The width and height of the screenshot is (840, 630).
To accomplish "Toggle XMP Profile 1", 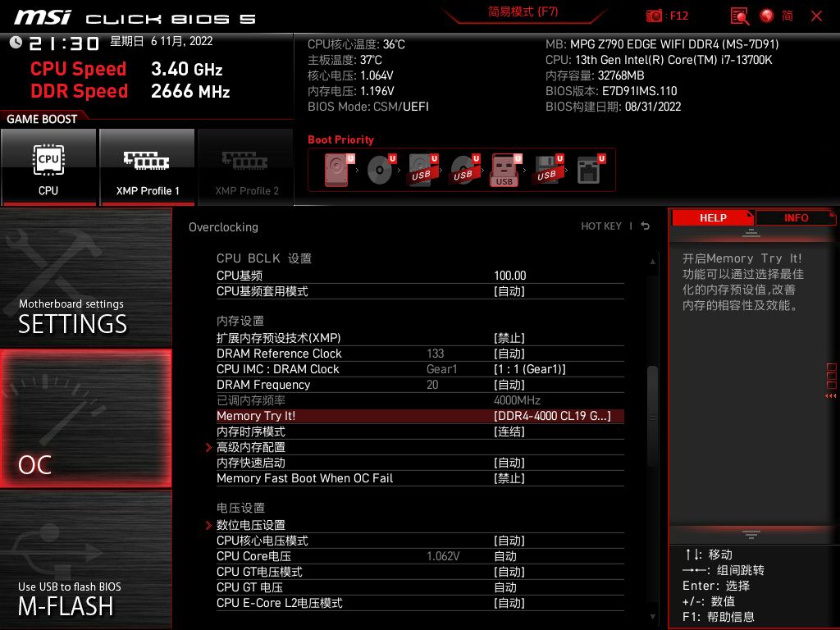I will tap(147, 167).
